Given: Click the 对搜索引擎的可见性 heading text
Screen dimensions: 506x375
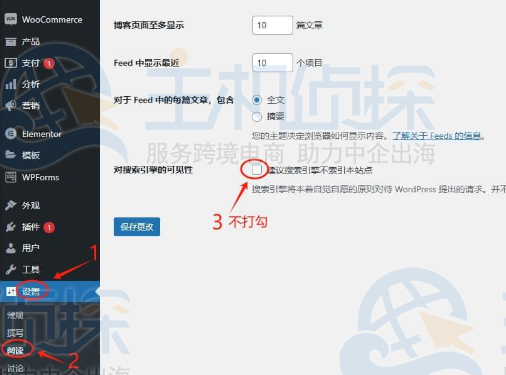Looking at the screenshot, I should (153, 170).
